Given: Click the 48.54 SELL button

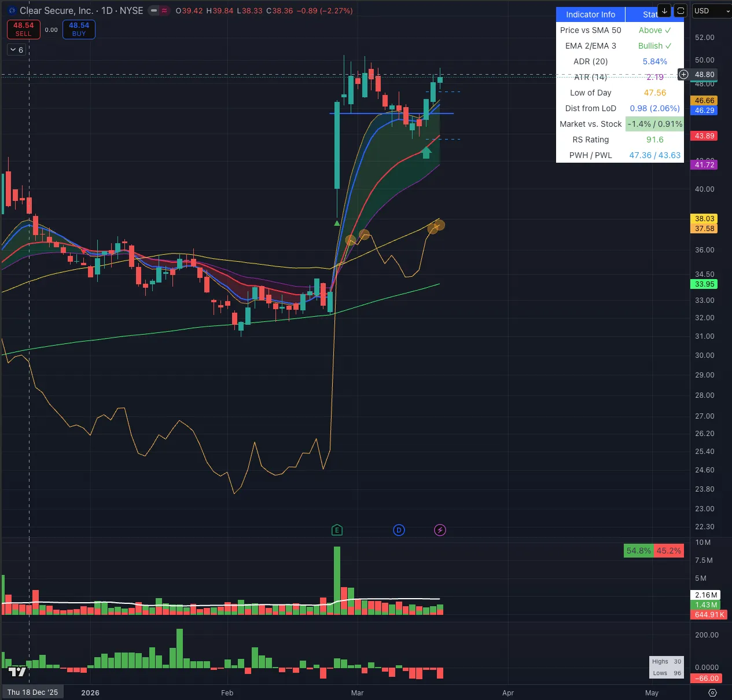Looking at the screenshot, I should tap(24, 30).
